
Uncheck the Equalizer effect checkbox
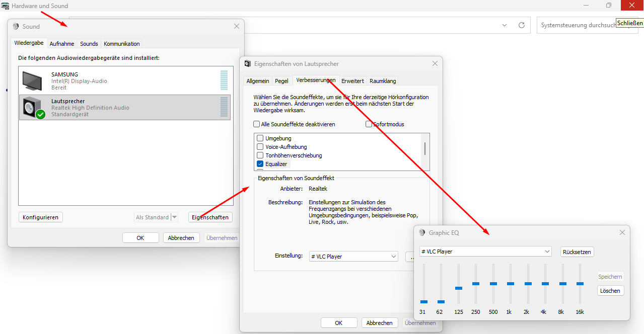[260, 164]
